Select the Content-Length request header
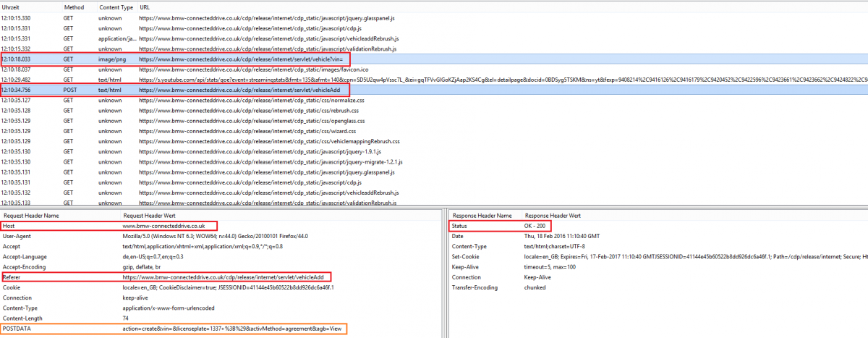 [22, 318]
